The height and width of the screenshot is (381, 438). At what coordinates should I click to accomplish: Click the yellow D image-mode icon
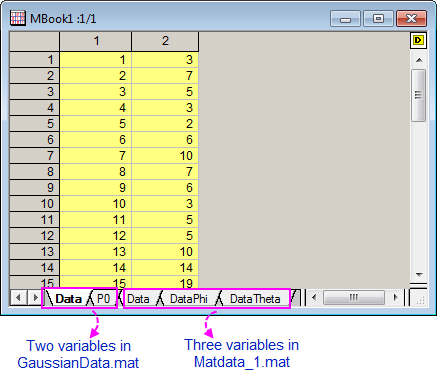(x=418, y=40)
